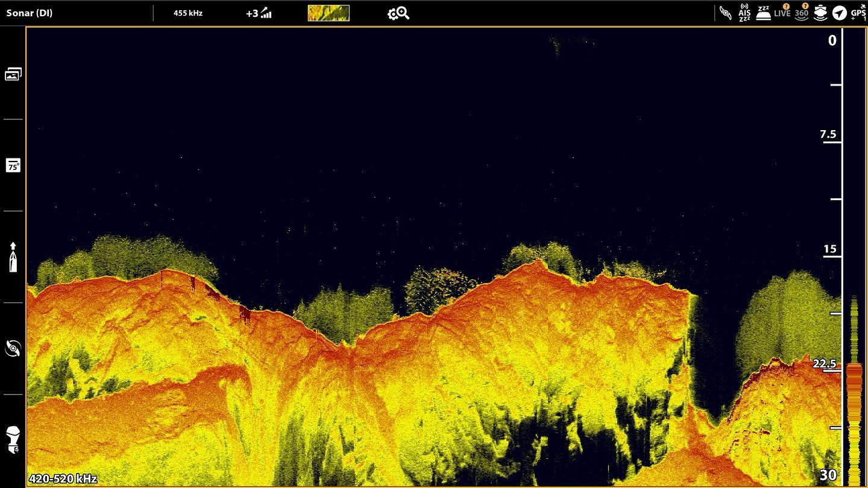
Task: Select the 420-520 kHz frequency label
Action: point(62,479)
